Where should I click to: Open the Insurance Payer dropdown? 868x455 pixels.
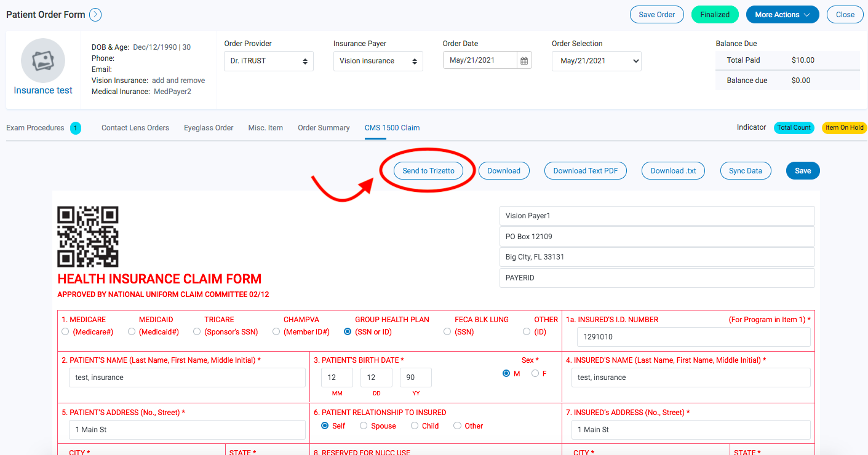point(378,61)
